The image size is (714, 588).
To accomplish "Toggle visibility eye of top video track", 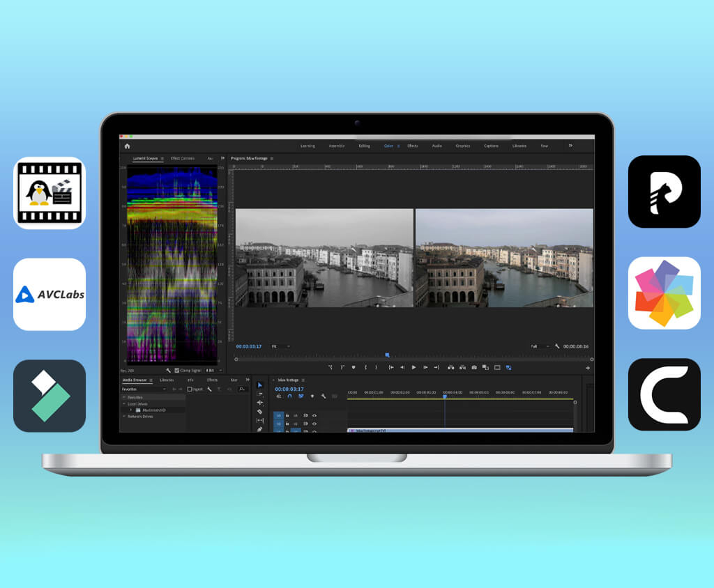I will coord(314,415).
